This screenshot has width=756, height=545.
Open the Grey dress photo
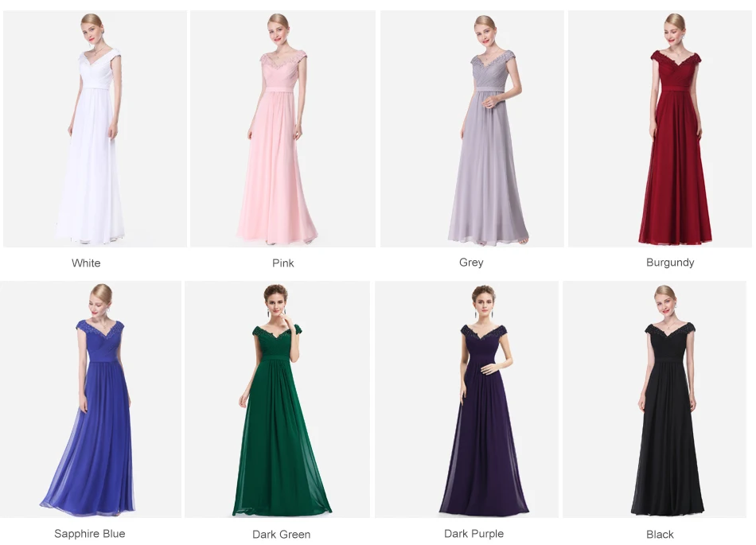[472, 129]
